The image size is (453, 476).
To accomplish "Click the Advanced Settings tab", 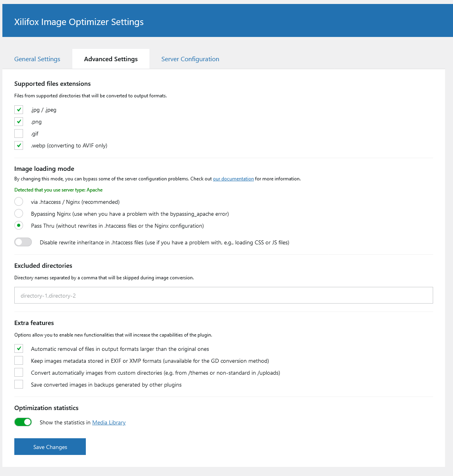I will pos(111,59).
